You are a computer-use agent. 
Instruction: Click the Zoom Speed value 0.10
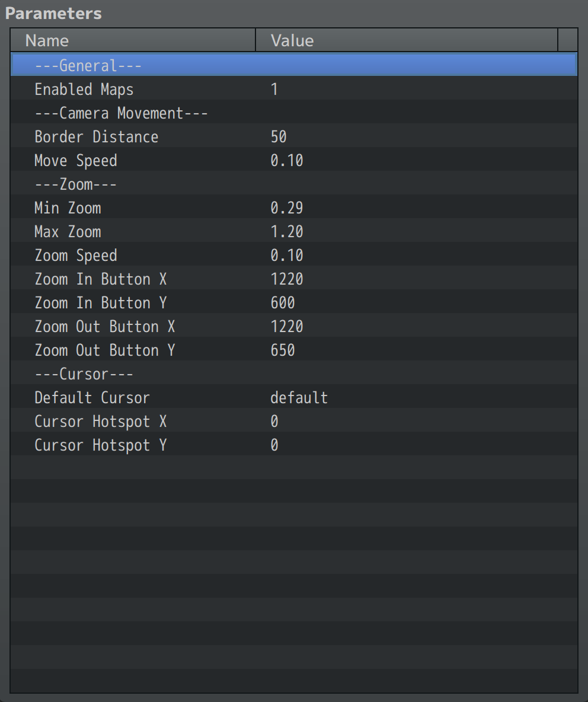pyautogui.click(x=287, y=255)
